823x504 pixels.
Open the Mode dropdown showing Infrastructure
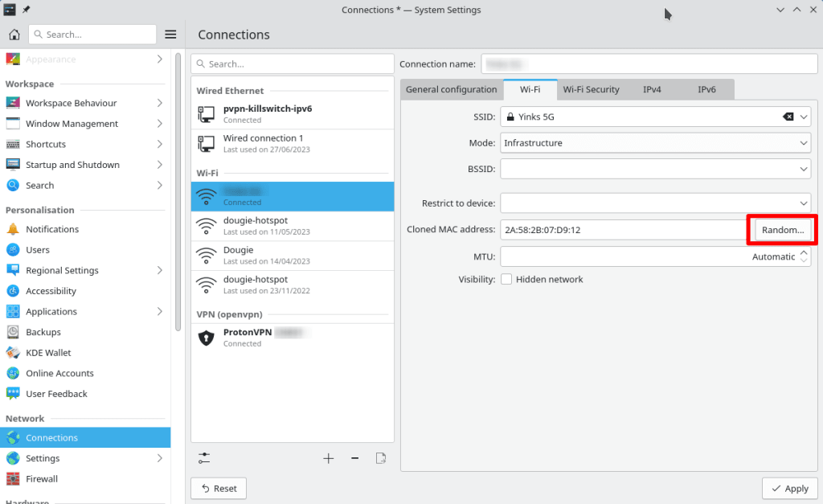[x=656, y=143]
